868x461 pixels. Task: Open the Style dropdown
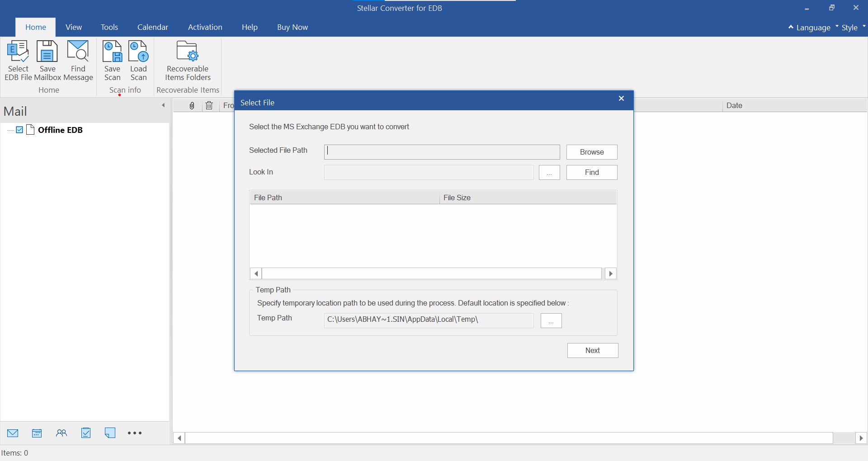[x=849, y=28]
